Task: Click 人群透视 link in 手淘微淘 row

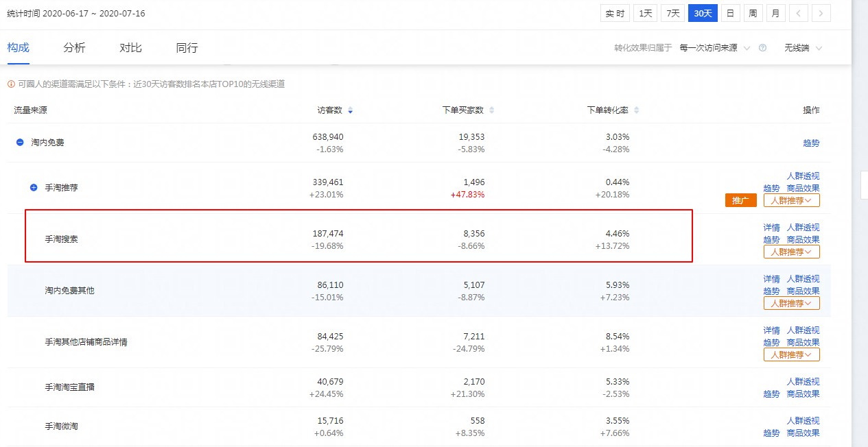Action: point(803,421)
